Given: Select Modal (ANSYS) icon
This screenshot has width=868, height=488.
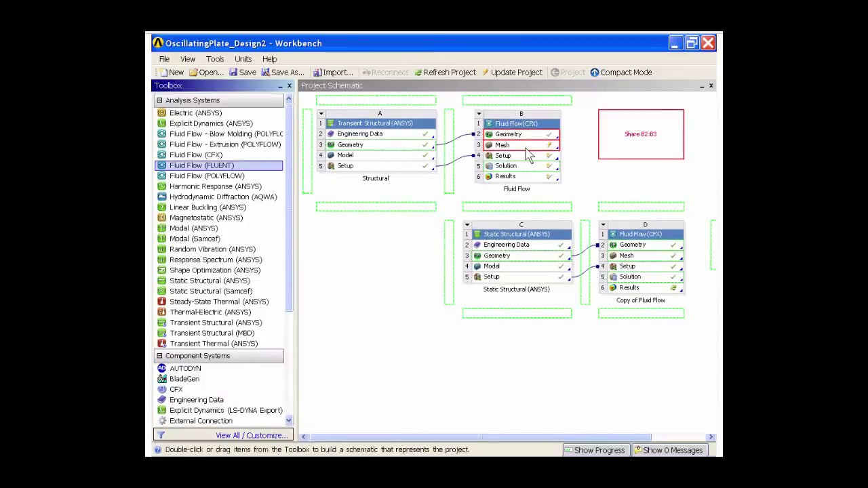Looking at the screenshot, I should [161, 228].
